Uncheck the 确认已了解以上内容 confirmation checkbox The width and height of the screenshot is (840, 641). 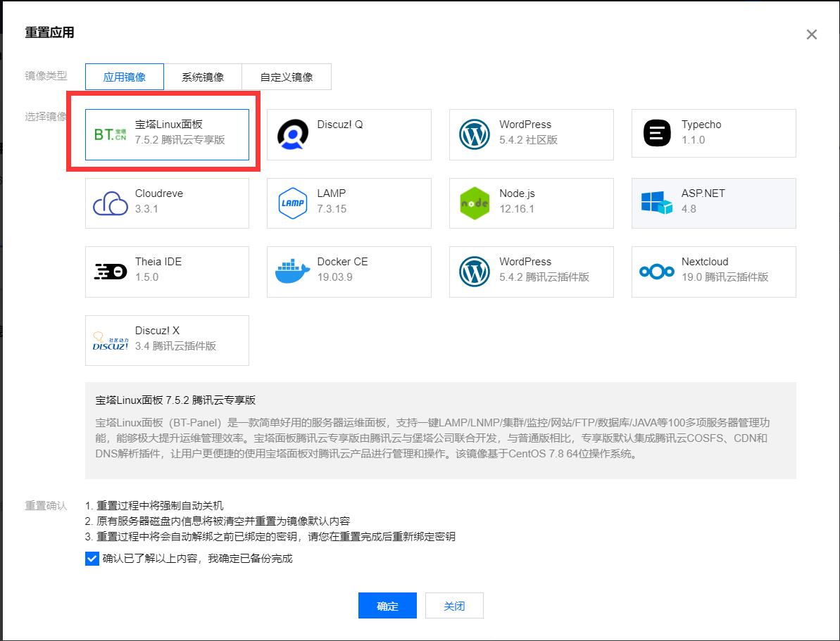click(x=92, y=559)
